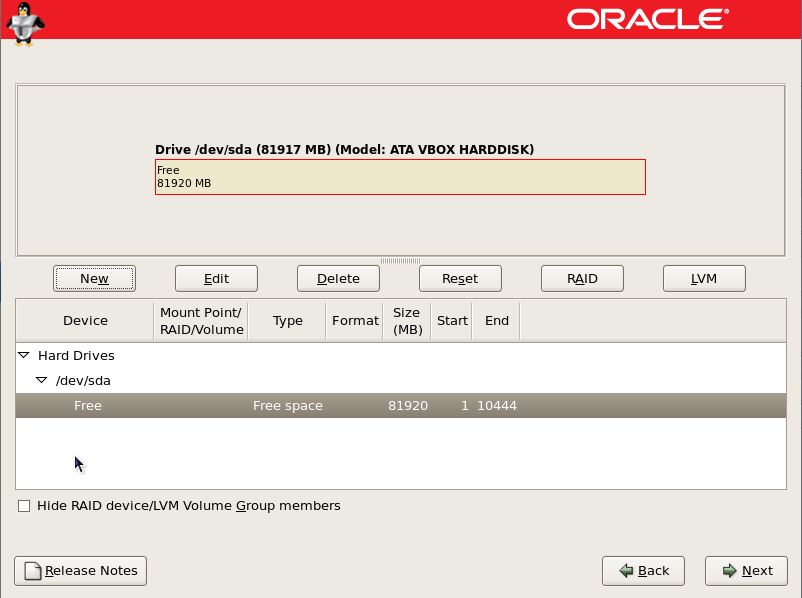This screenshot has height=598, width=802.
Task: Click the Format column header
Action: point(354,321)
